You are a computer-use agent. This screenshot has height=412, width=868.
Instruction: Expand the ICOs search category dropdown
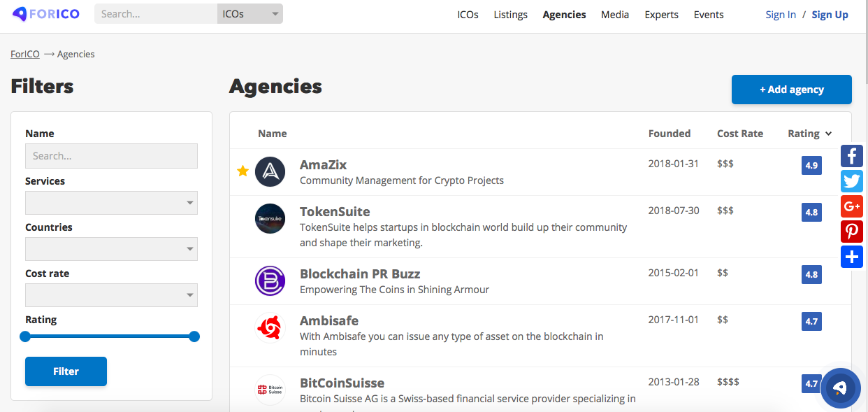pyautogui.click(x=250, y=14)
